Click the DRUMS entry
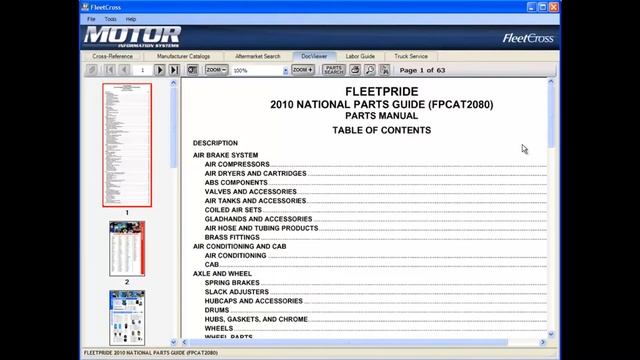Screen dimensions: 640x360 [217, 310]
